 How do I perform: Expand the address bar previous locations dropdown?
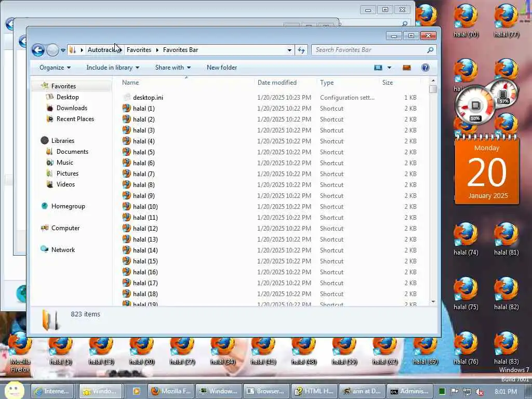[289, 50]
